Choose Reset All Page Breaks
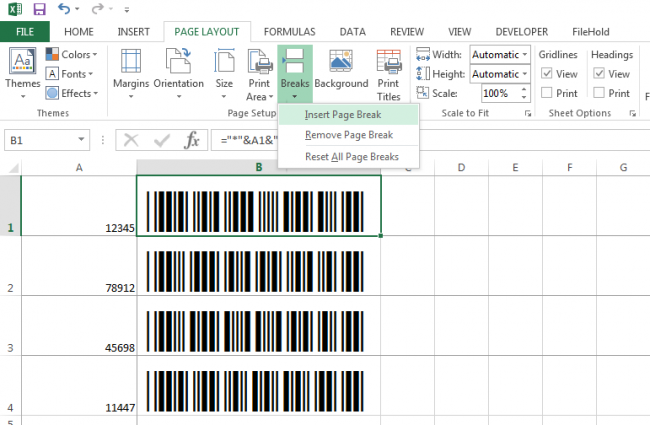 coord(349,157)
